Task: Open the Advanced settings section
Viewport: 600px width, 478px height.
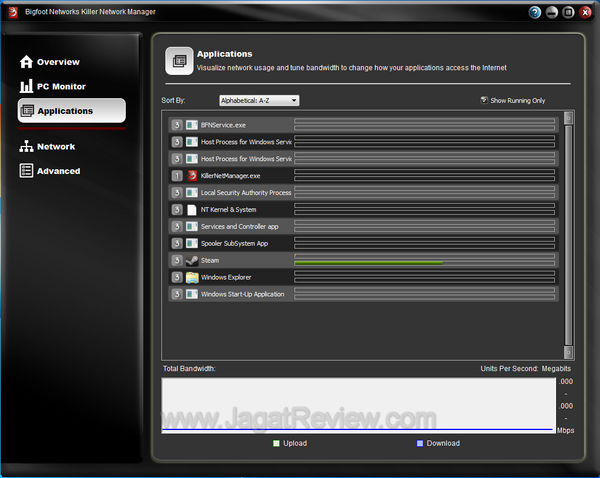Action: [x=58, y=171]
